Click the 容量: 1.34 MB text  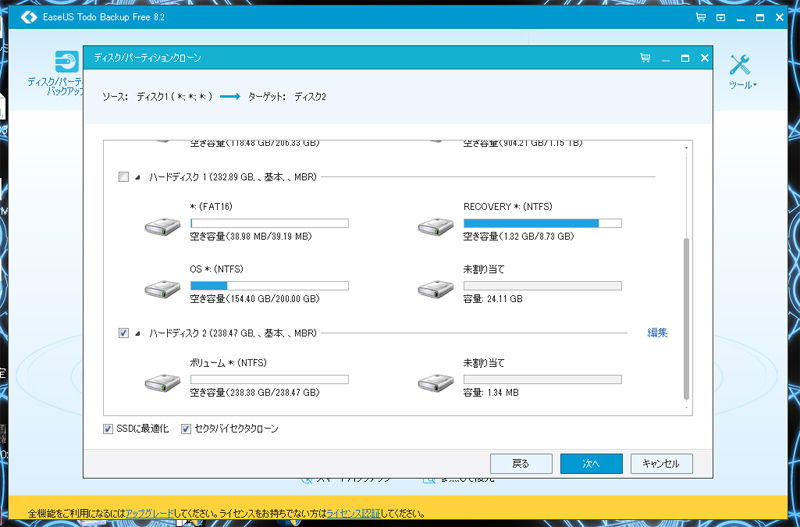click(491, 393)
